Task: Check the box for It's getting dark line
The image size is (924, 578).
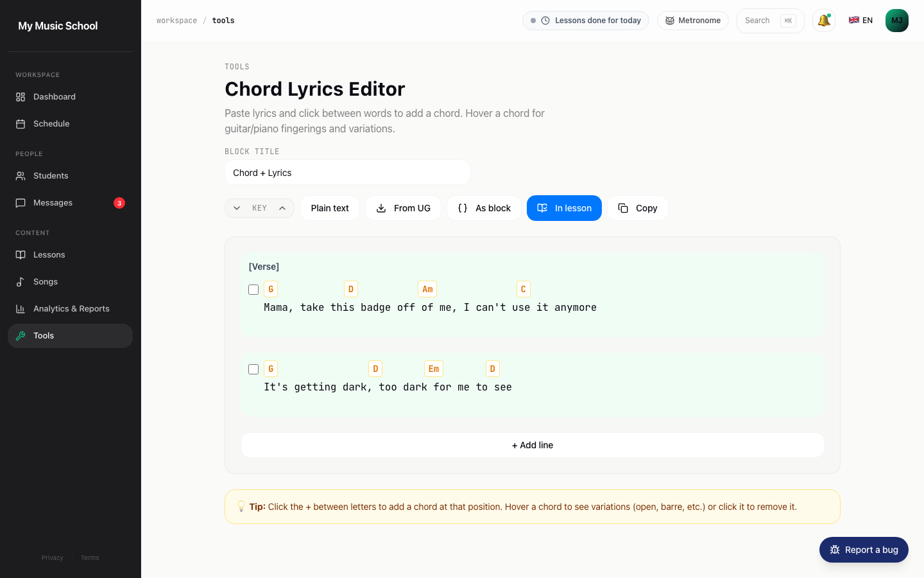Action: [x=253, y=369]
